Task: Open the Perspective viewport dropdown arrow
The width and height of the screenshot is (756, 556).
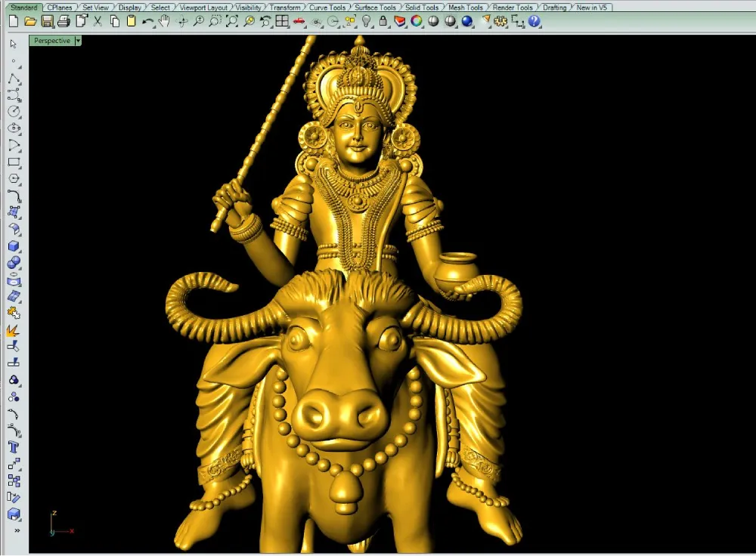Action: pyautogui.click(x=78, y=41)
